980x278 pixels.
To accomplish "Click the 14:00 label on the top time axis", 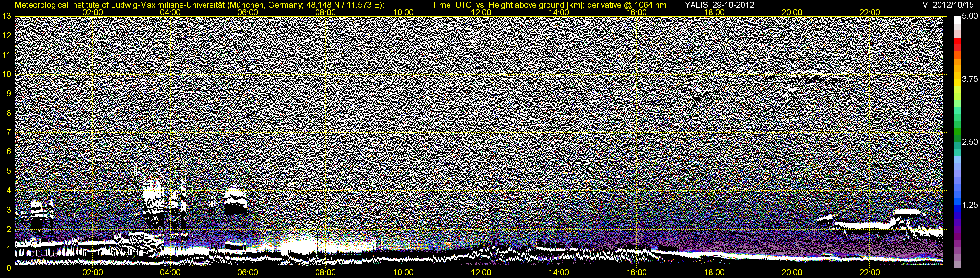I will pyautogui.click(x=559, y=12).
